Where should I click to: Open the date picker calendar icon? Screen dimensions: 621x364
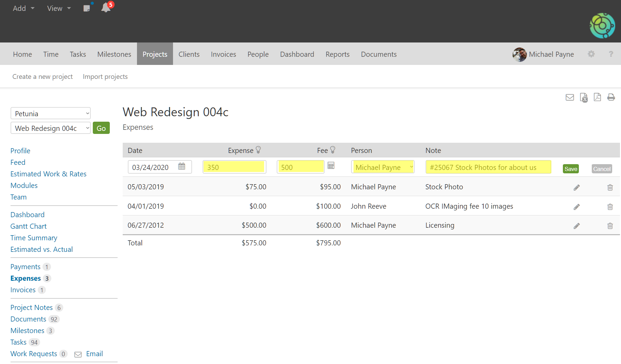click(x=182, y=167)
